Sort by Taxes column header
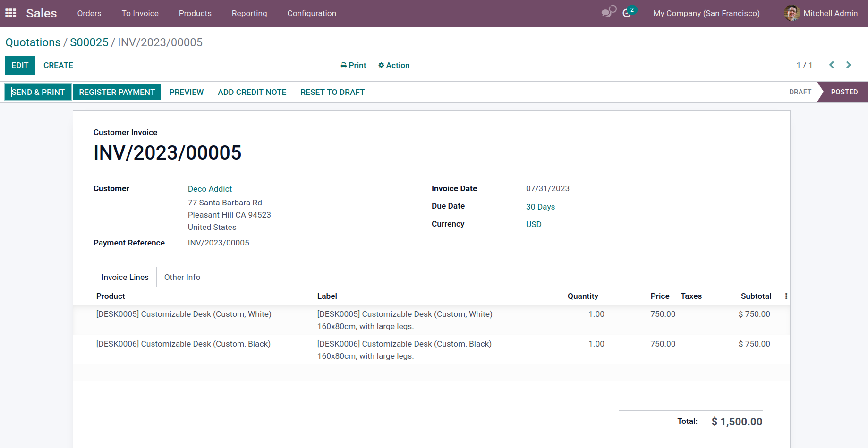Screen dimensions: 868x448 point(691,296)
